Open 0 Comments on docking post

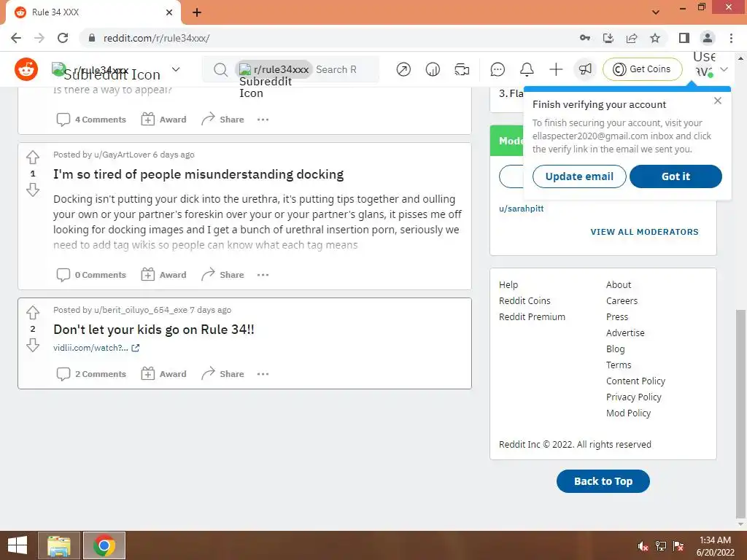pos(91,275)
